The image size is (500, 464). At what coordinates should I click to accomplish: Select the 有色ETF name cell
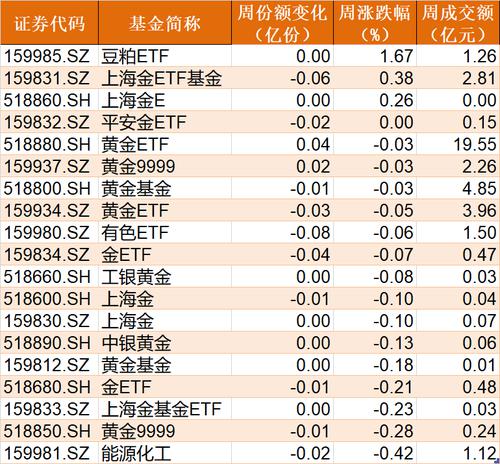(165, 233)
